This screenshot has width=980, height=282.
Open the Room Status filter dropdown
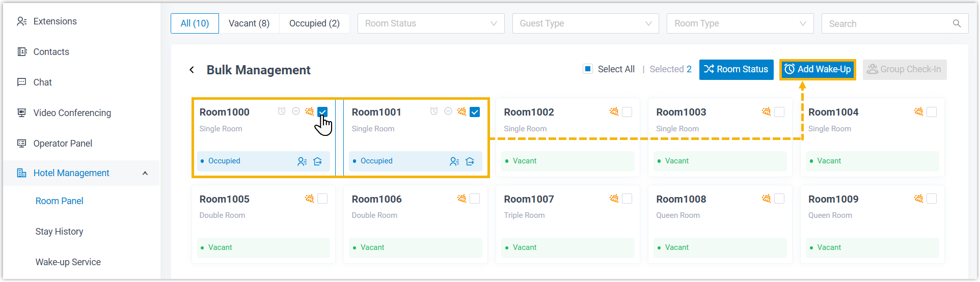(431, 23)
